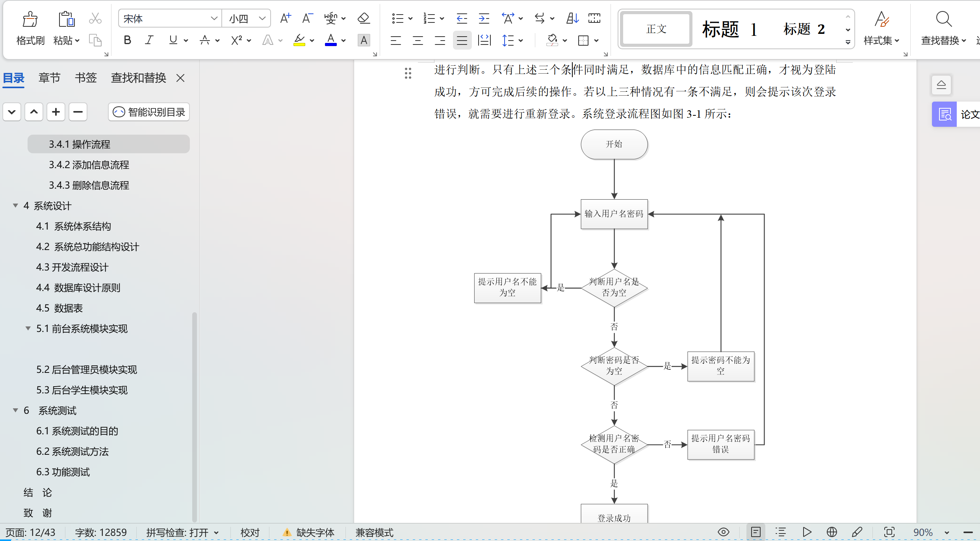Click the Format Painter (格式刷) icon
This screenshot has width=980, height=541.
[x=30, y=19]
